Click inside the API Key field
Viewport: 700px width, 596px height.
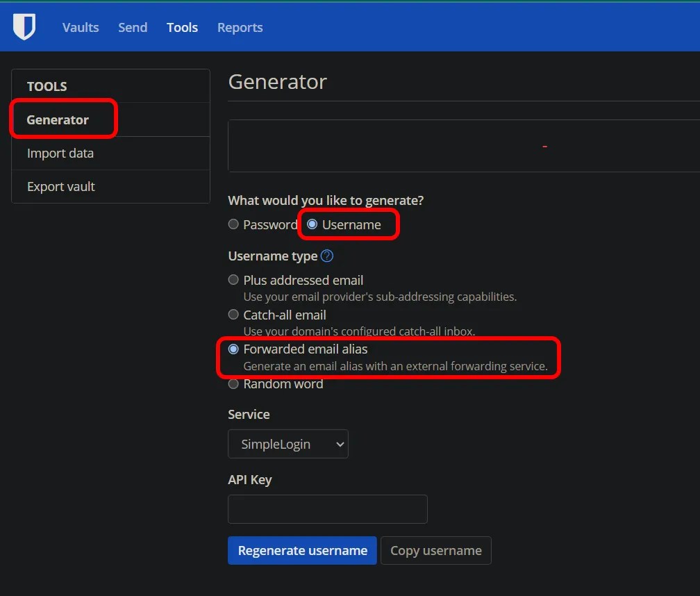click(327, 509)
